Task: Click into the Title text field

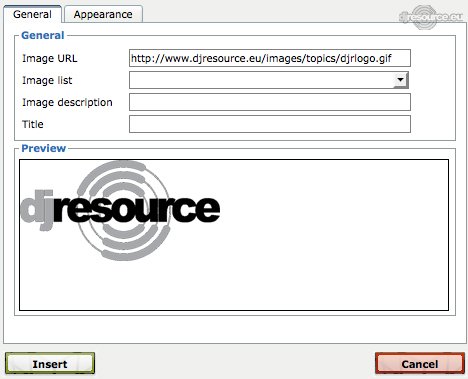Action: 270,124
